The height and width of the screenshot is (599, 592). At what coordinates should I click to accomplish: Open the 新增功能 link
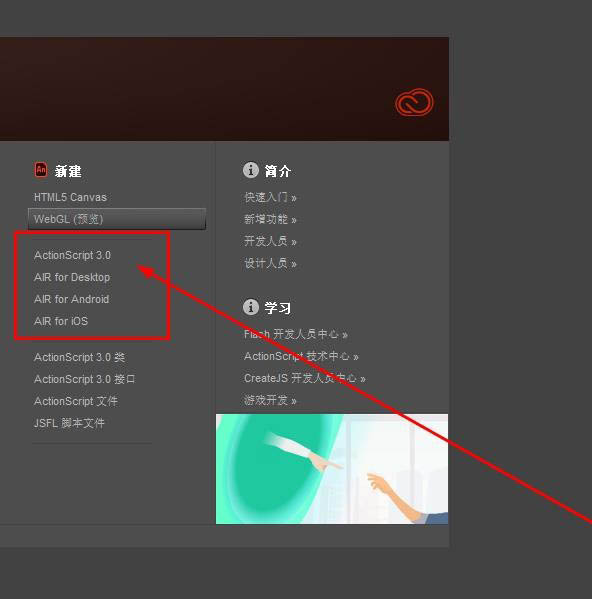(x=270, y=219)
